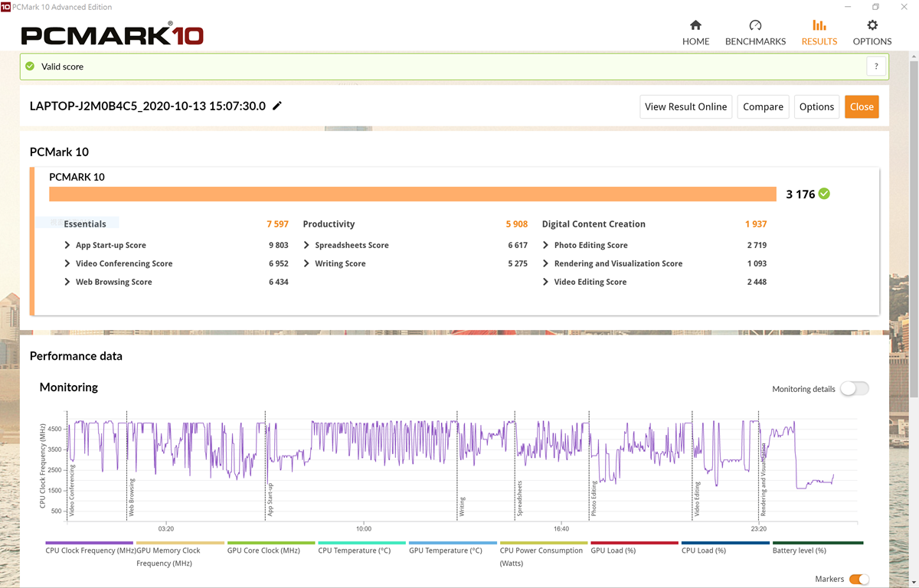Click the Photo Editing marker on the chart
Screen dimensions: 919x588
click(x=594, y=498)
